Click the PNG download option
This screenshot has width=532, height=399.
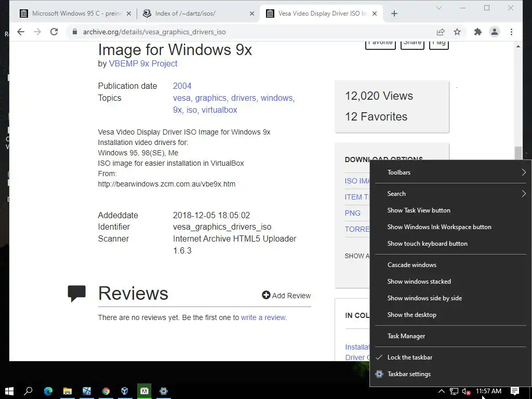pos(353,213)
